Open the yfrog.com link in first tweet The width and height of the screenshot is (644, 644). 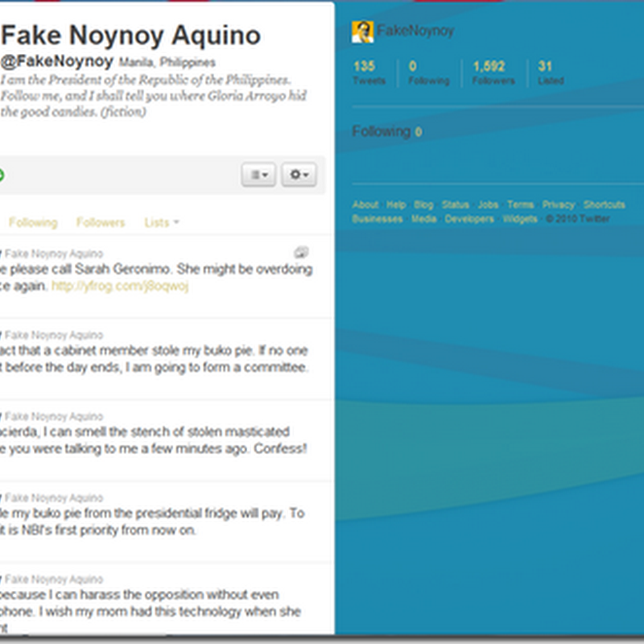(x=120, y=286)
